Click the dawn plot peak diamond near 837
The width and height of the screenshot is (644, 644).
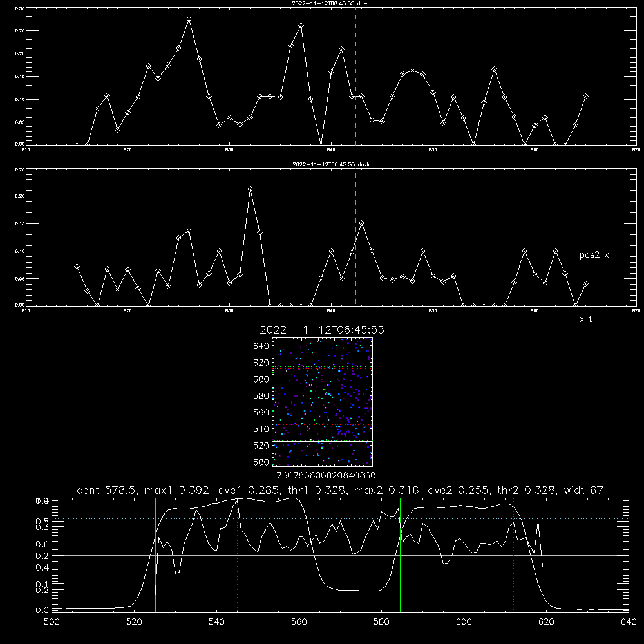coord(301,26)
